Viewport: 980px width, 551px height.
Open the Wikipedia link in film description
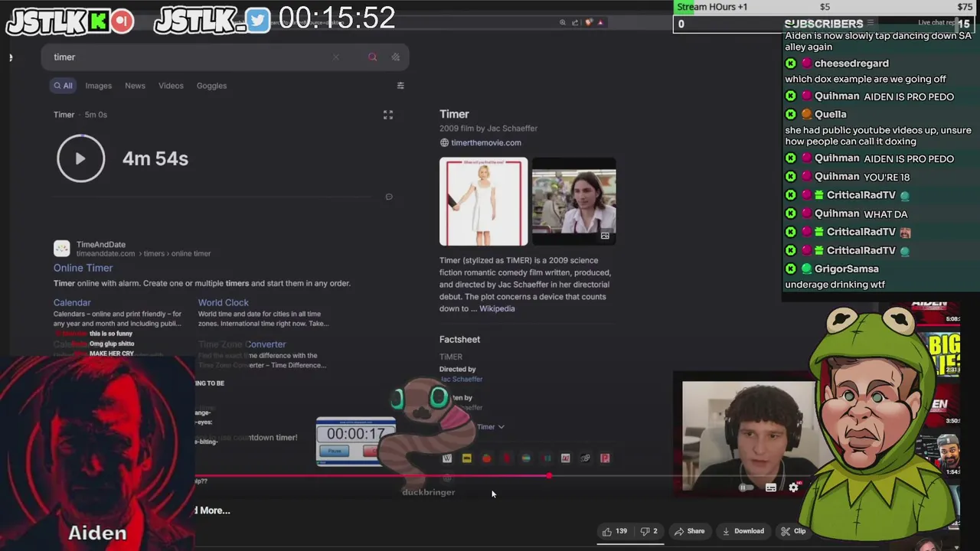[497, 308]
